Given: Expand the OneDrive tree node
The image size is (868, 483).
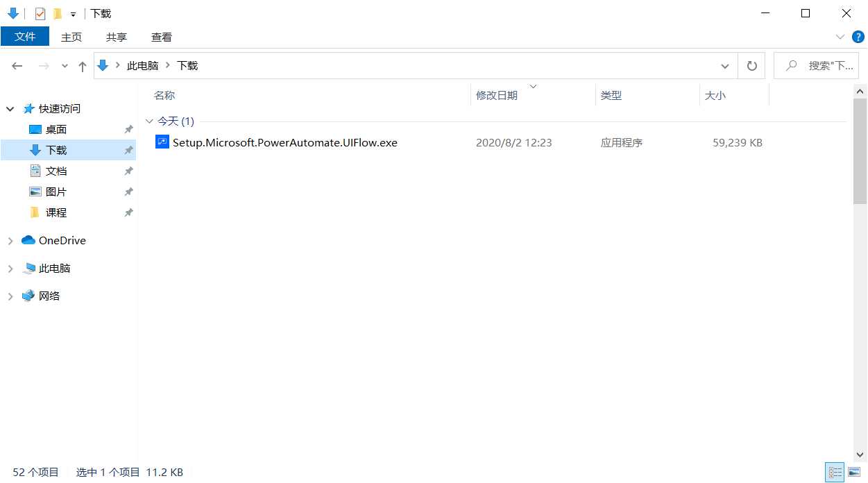Looking at the screenshot, I should (x=10, y=241).
